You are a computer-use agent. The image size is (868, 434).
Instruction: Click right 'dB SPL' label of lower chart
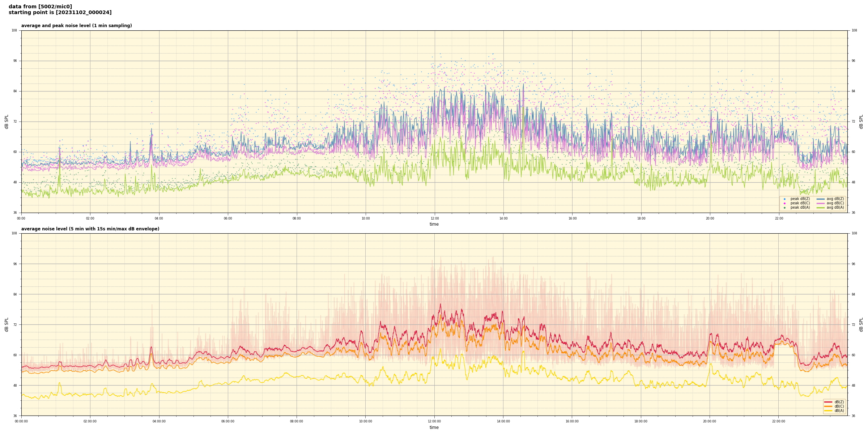pyautogui.click(x=861, y=324)
